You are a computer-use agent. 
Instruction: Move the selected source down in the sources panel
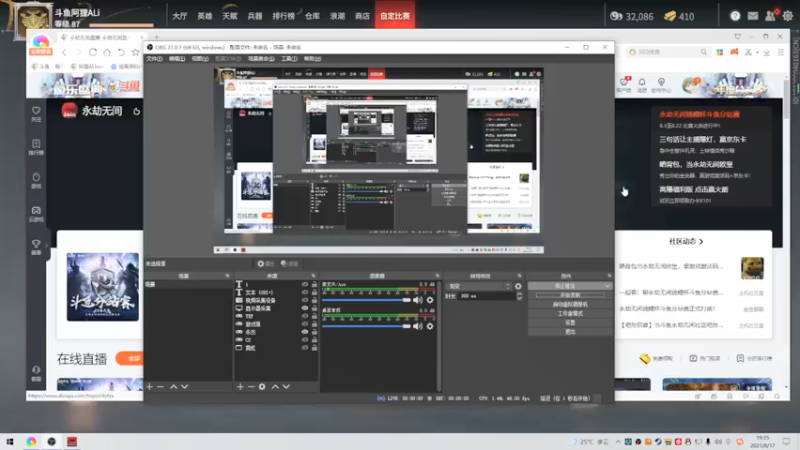pyautogui.click(x=286, y=387)
